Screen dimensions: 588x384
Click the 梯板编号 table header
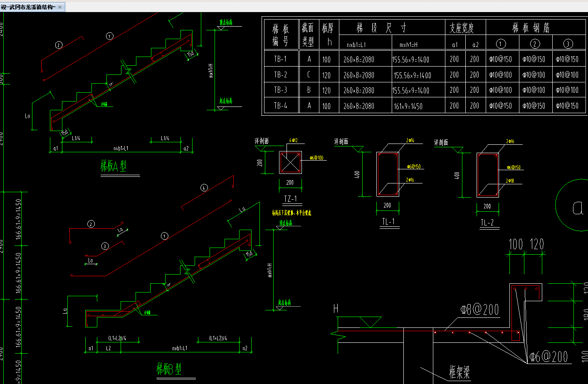pyautogui.click(x=281, y=35)
